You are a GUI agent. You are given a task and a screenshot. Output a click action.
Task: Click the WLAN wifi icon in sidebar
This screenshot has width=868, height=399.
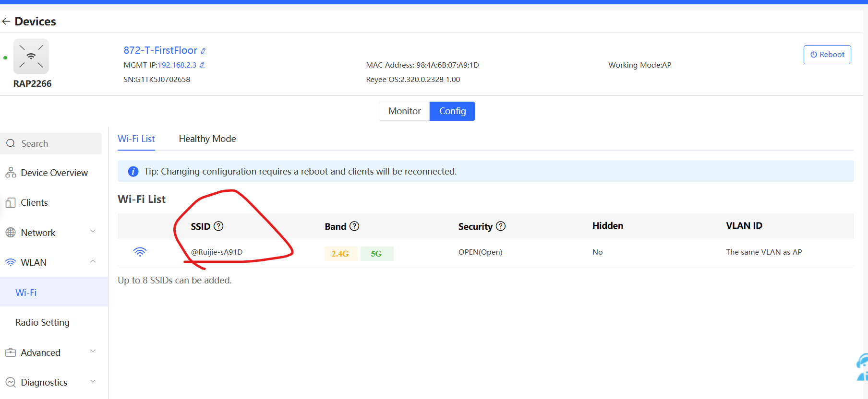click(x=11, y=262)
